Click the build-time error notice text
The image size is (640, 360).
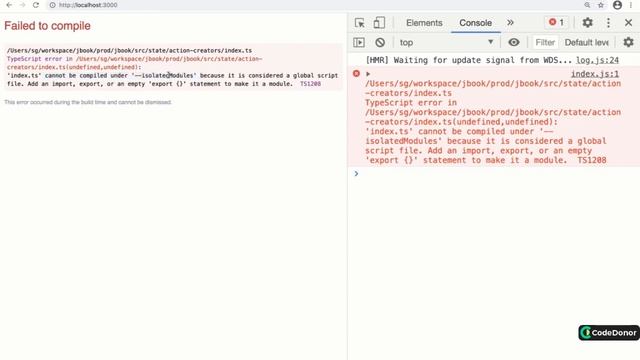(88, 102)
